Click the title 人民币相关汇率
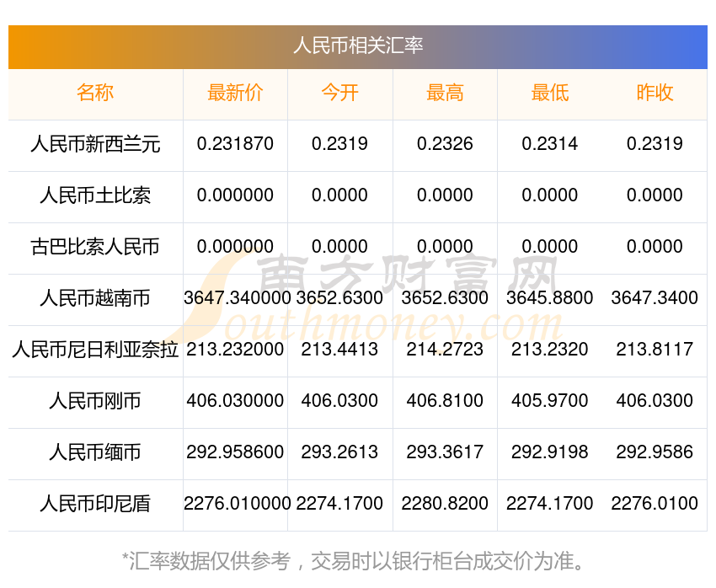 [x=358, y=45]
